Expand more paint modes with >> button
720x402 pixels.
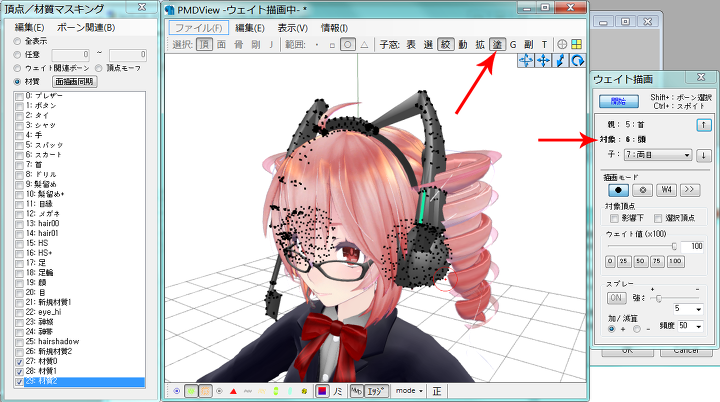click(x=690, y=190)
